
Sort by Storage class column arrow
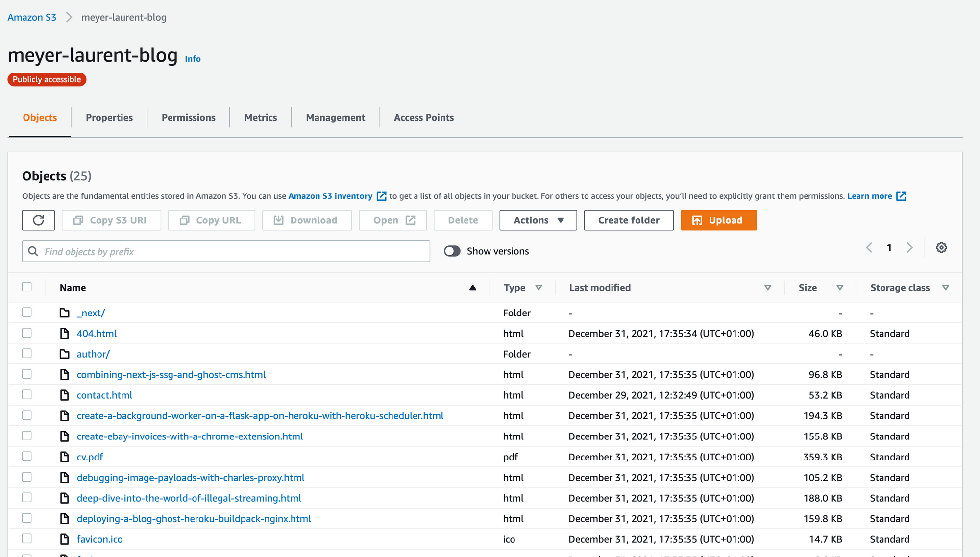(x=946, y=288)
